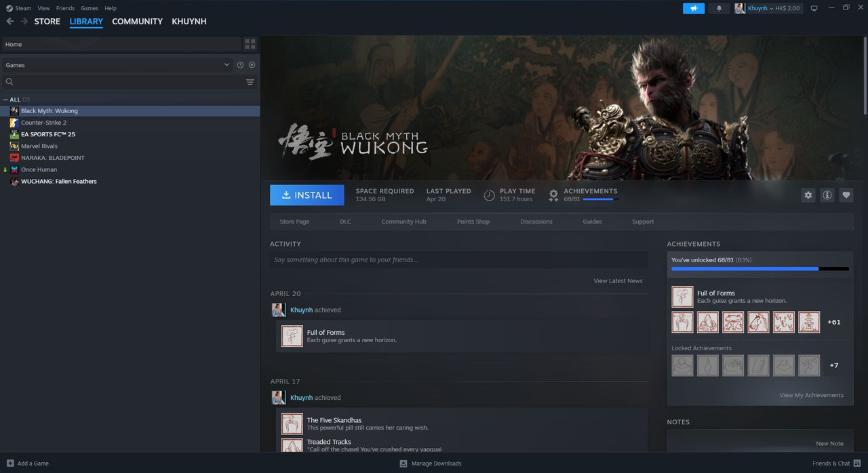Click the Achievements gear icon in header
868x473 pixels.
553,195
